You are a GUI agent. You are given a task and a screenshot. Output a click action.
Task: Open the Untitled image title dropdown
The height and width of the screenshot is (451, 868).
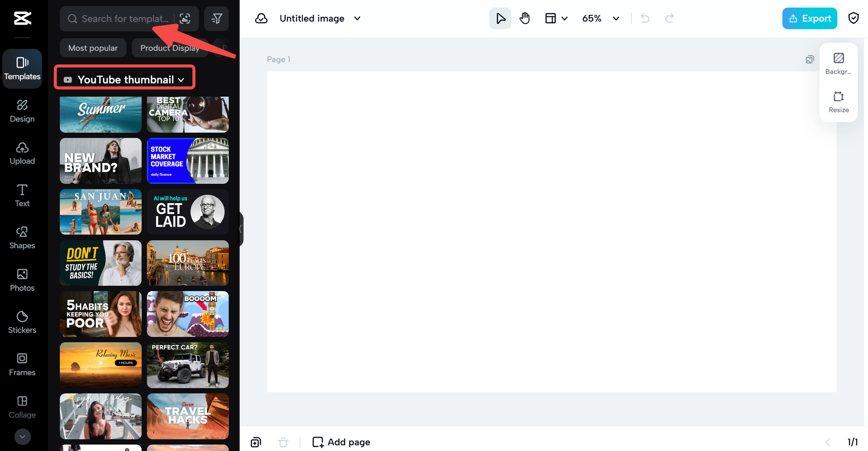[x=357, y=18]
